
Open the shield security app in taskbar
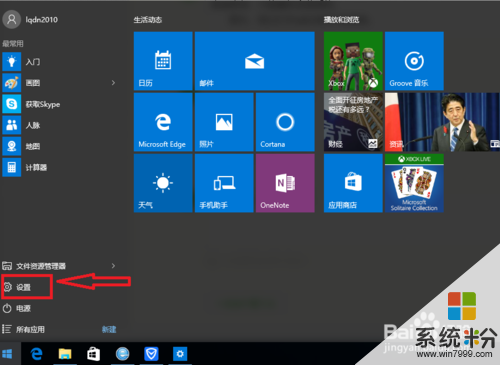pyautogui.click(x=151, y=354)
